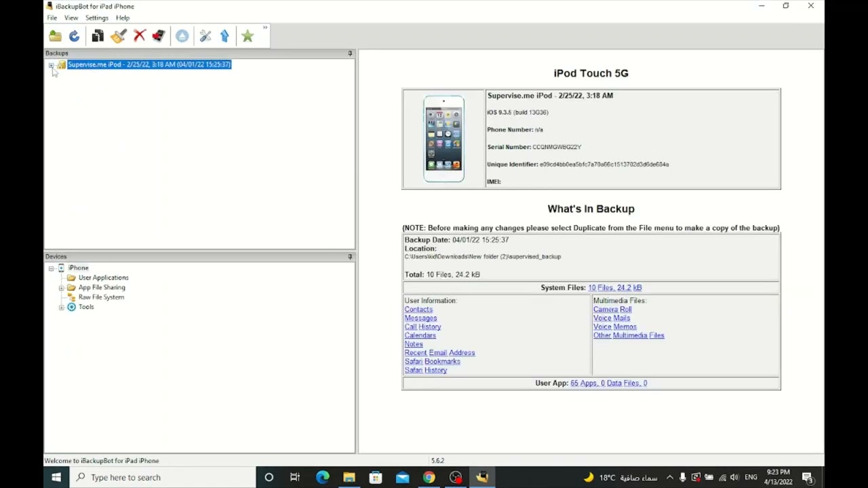Select iPhone in the Devices tree
The height and width of the screenshot is (488, 868).
(x=78, y=268)
